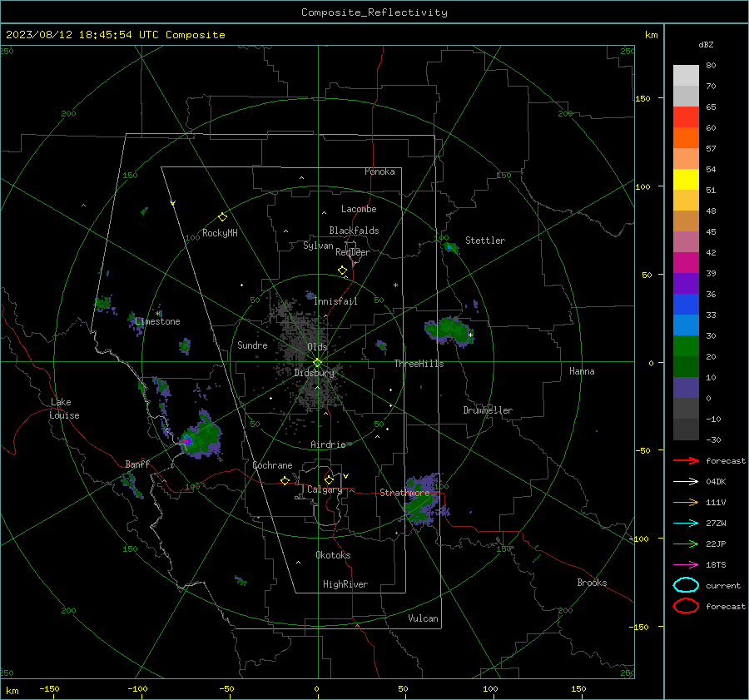The height and width of the screenshot is (700, 749).
Task: Click the RedDeer city label
Action: point(353,252)
